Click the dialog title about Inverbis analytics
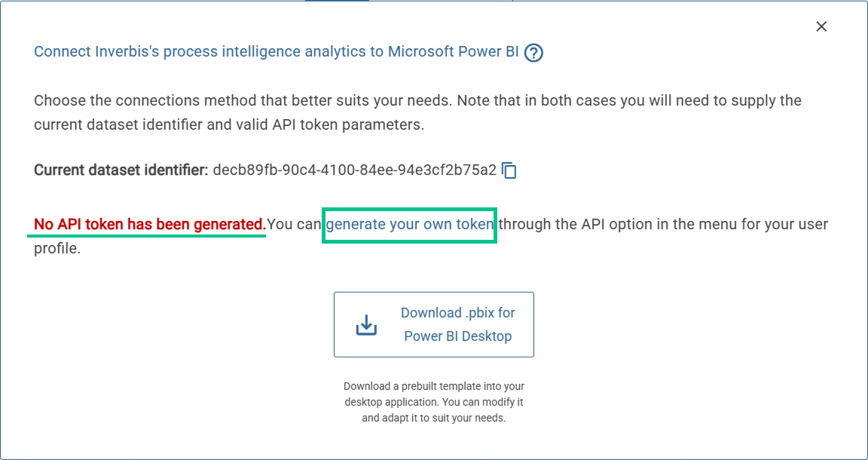 pyautogui.click(x=276, y=52)
